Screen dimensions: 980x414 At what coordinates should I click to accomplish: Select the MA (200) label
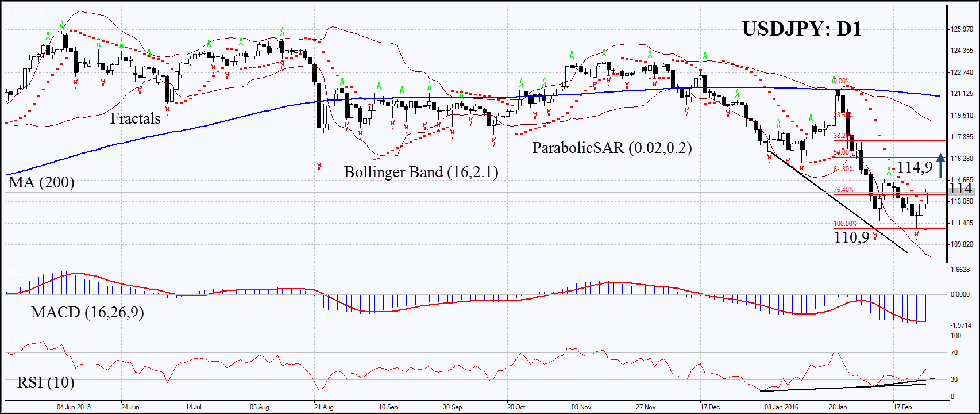click(x=41, y=183)
